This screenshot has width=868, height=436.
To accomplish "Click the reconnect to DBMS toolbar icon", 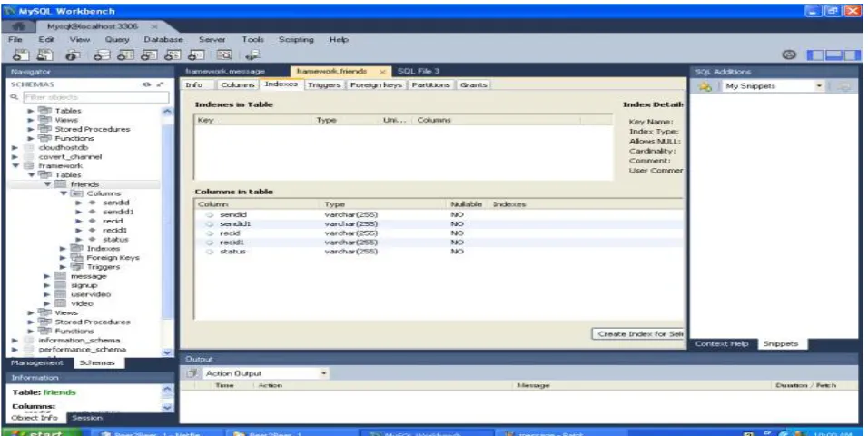I will pos(253,54).
